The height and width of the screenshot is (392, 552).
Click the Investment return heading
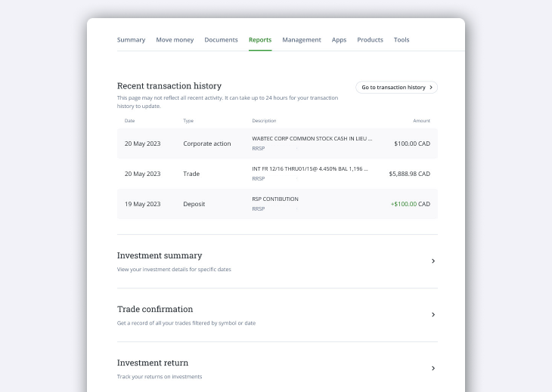tap(153, 363)
